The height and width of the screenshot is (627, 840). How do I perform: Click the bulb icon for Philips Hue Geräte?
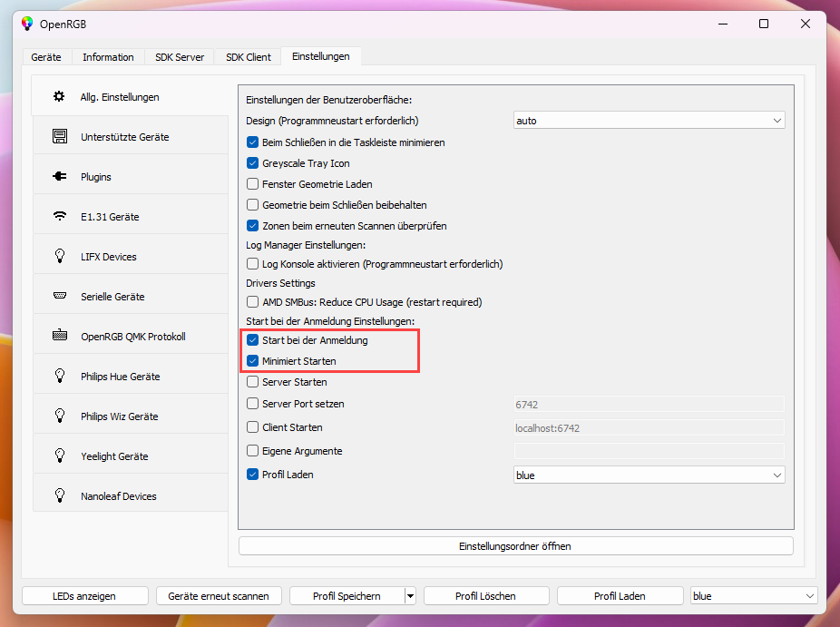click(x=60, y=376)
